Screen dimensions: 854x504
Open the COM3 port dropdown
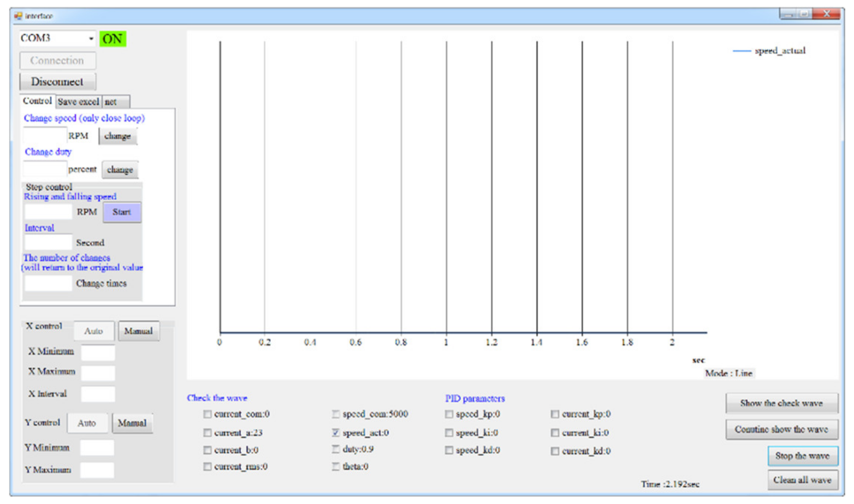pos(91,39)
